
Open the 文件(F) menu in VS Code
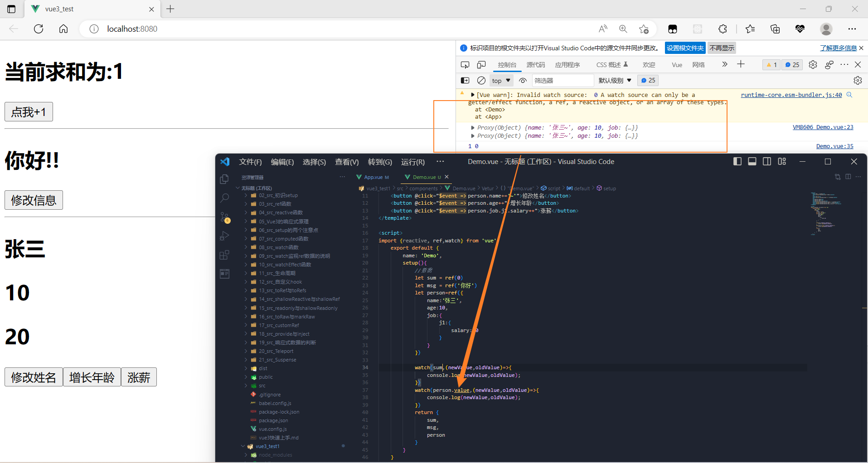[250, 161]
